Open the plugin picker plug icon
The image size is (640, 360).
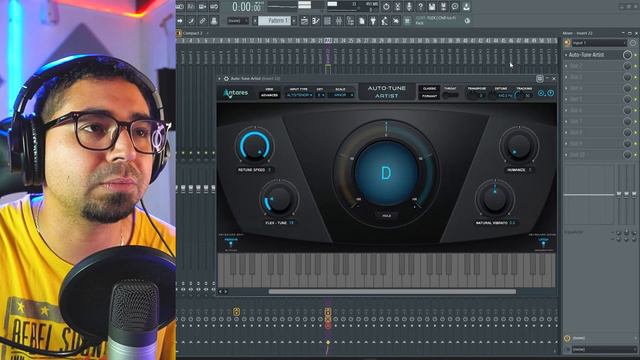tap(373, 21)
